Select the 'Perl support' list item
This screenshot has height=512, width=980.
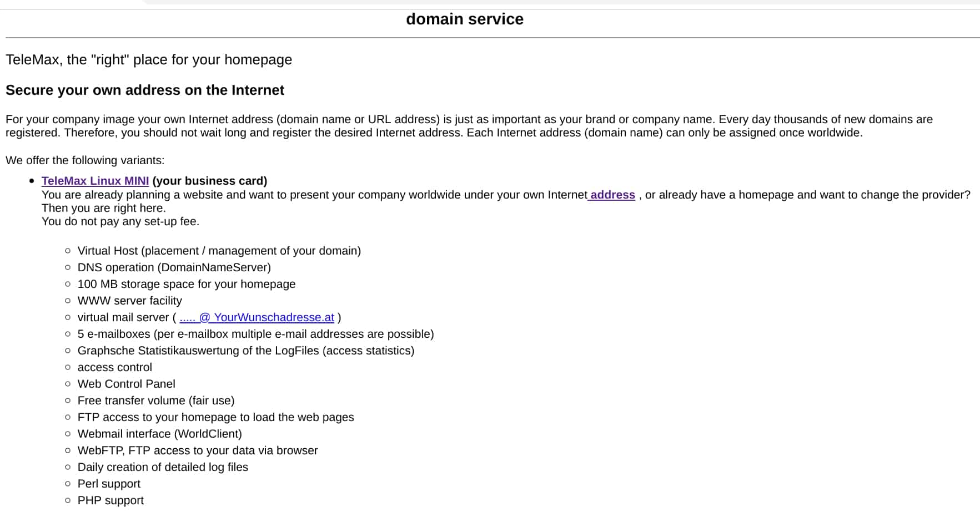[x=109, y=484]
